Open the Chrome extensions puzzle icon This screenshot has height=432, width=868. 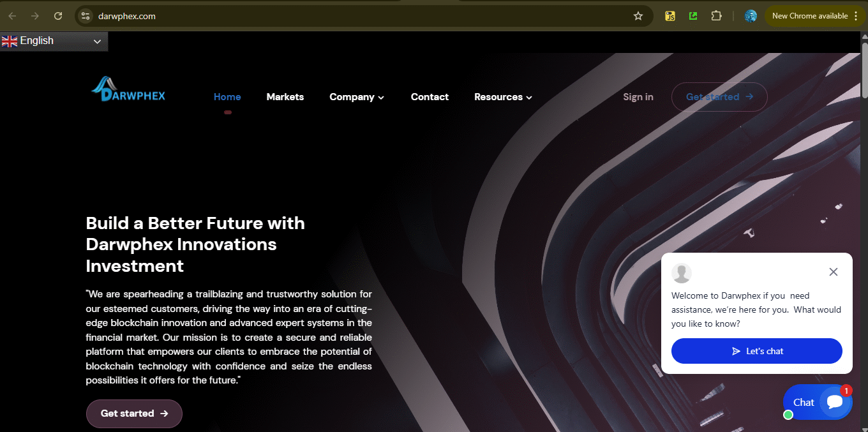tap(716, 16)
